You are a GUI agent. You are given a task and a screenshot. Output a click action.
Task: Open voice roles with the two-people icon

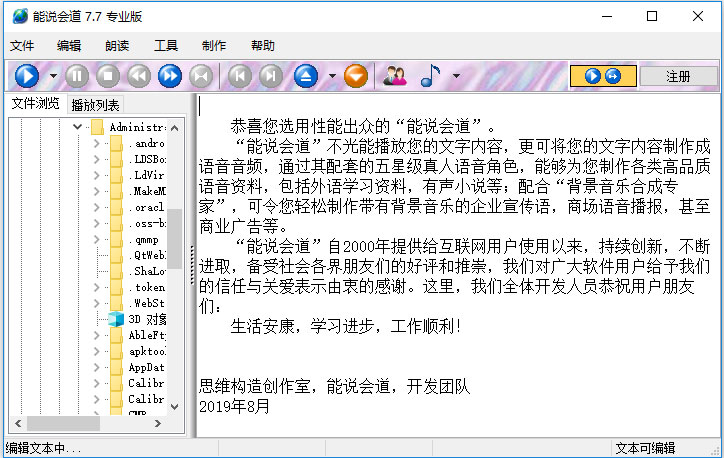click(x=395, y=76)
